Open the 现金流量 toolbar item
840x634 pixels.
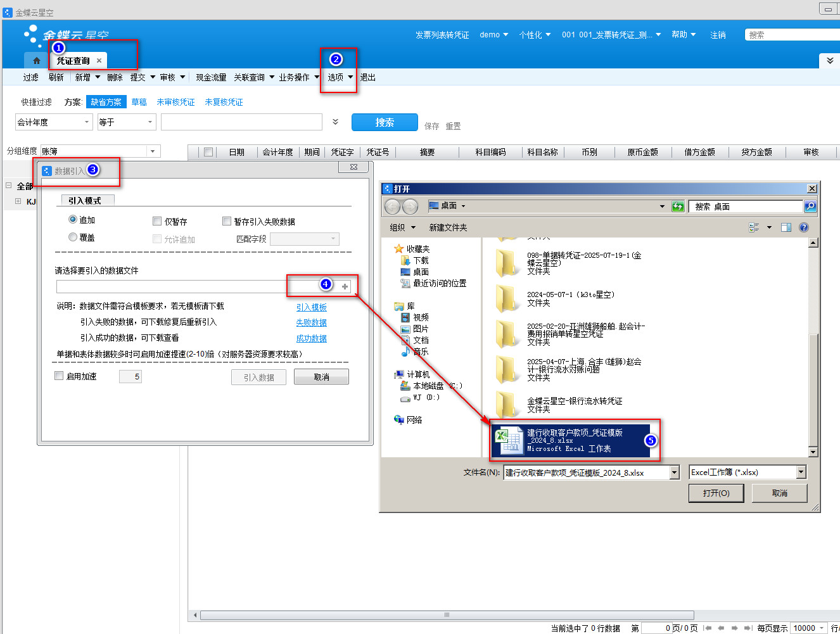pos(211,77)
